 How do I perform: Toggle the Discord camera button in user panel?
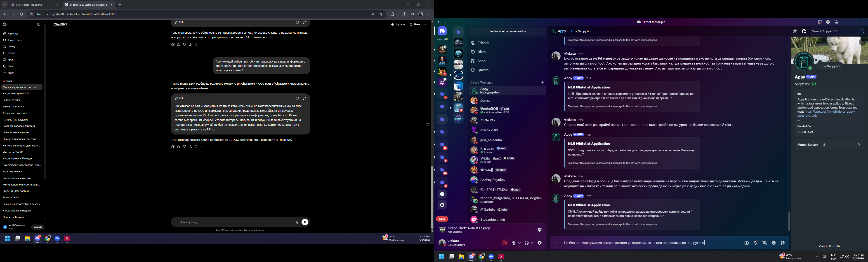pyautogui.click(x=505, y=243)
